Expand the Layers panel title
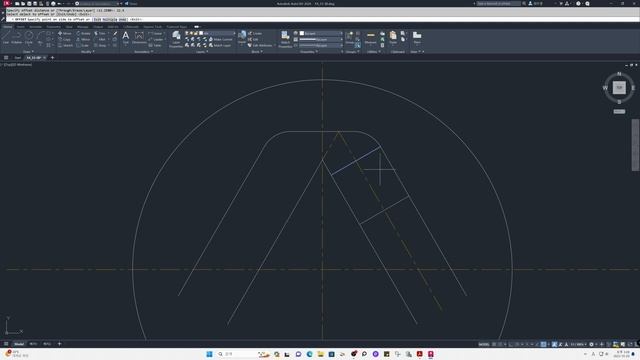The image size is (640, 360). coord(202,51)
